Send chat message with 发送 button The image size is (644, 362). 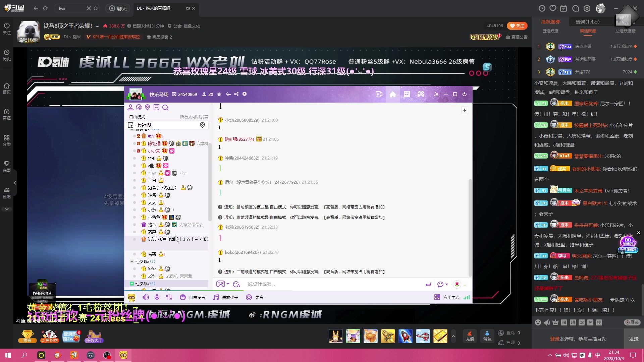[634, 339]
